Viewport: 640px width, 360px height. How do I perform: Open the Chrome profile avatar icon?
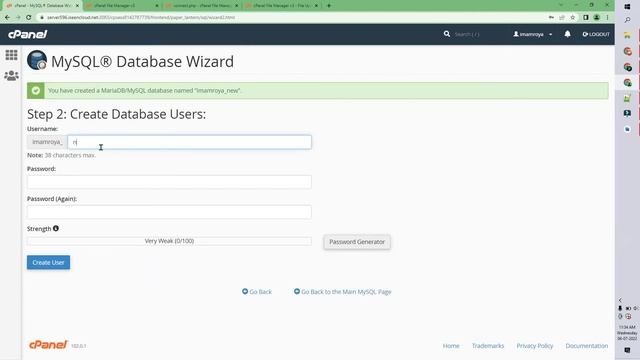[596, 18]
